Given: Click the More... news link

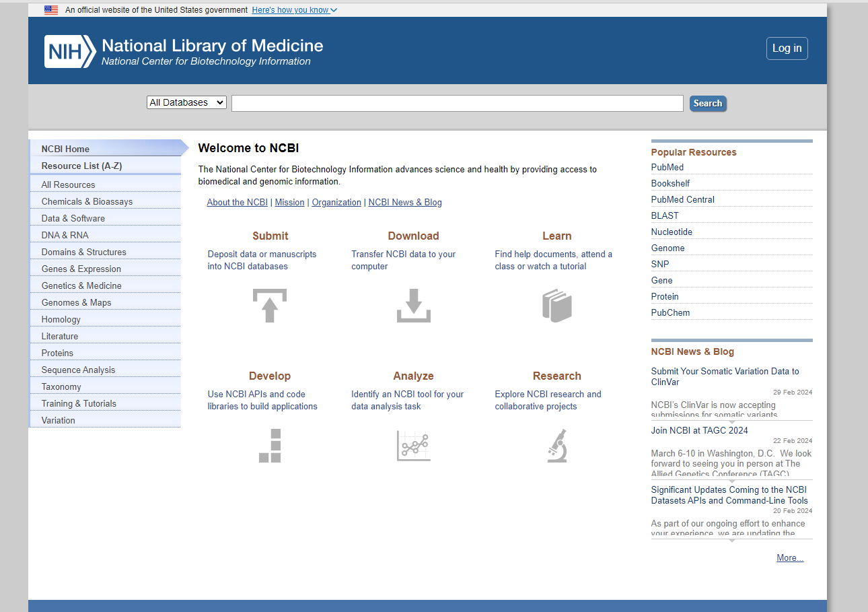Looking at the screenshot, I should coord(790,557).
